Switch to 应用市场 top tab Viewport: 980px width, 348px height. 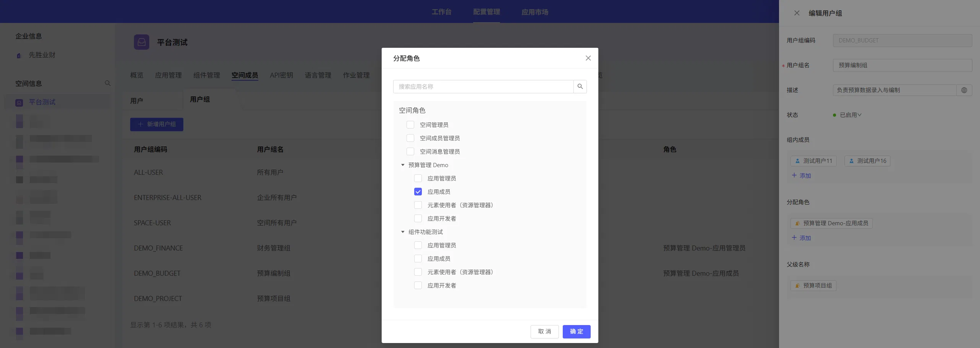pos(535,12)
